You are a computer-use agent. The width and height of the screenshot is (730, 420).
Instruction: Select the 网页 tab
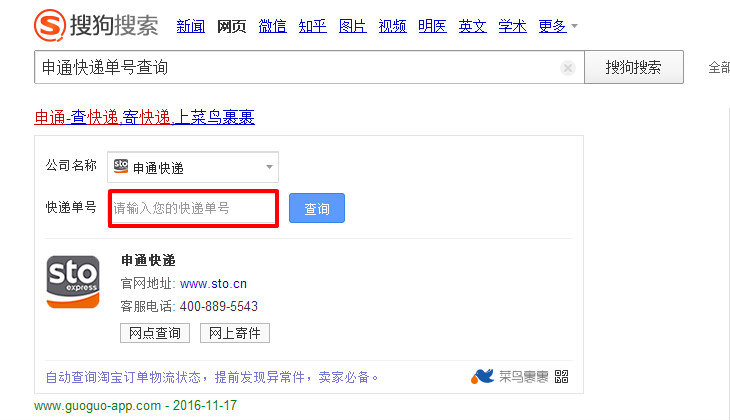tap(231, 26)
